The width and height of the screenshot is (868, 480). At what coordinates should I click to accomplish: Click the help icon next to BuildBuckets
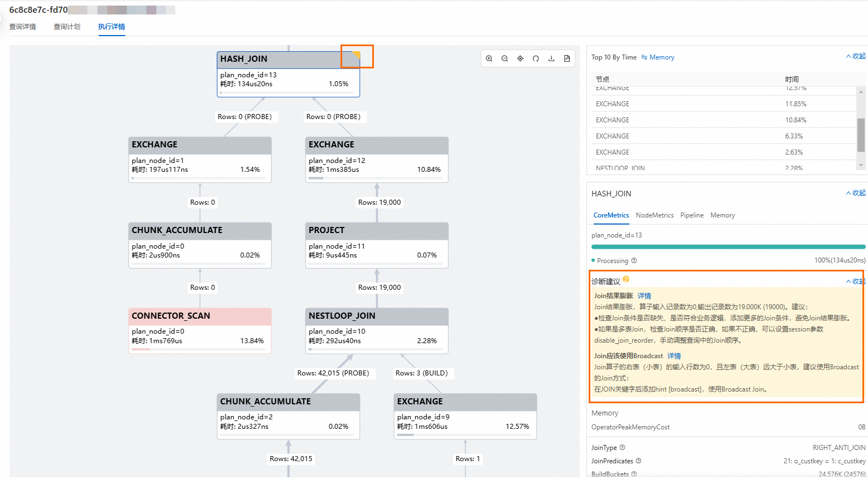[x=634, y=474]
